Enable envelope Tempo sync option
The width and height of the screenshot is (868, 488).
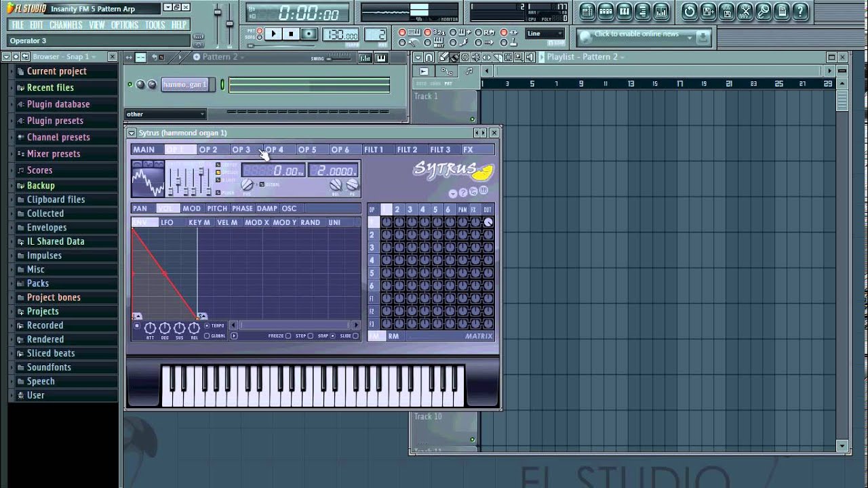(x=207, y=326)
